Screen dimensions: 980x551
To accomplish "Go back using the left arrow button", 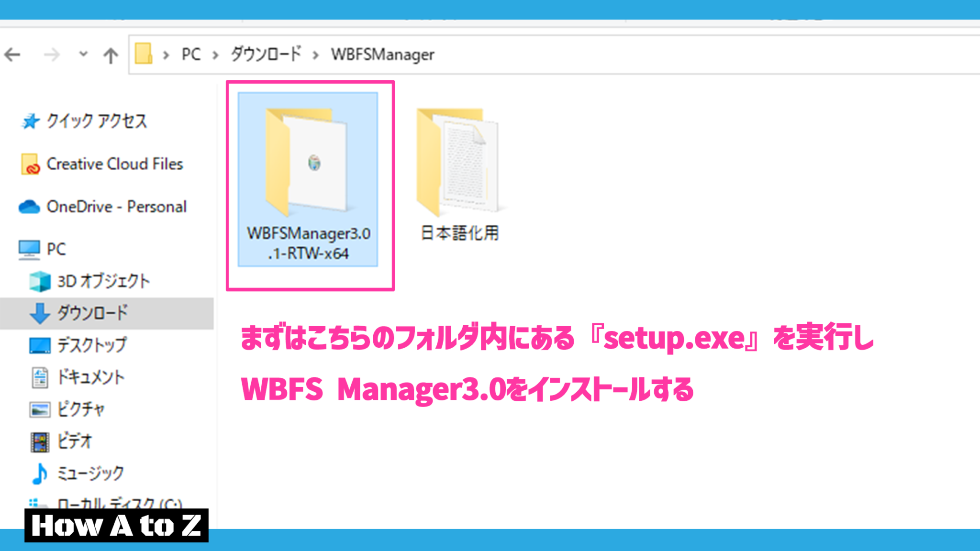I will coord(12,54).
